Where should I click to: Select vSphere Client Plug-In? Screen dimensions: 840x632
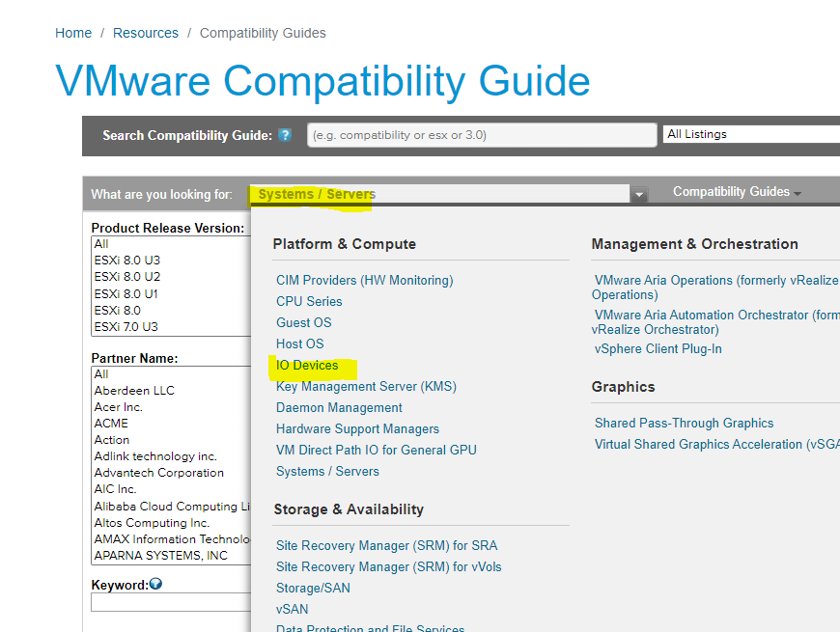pyautogui.click(x=658, y=349)
